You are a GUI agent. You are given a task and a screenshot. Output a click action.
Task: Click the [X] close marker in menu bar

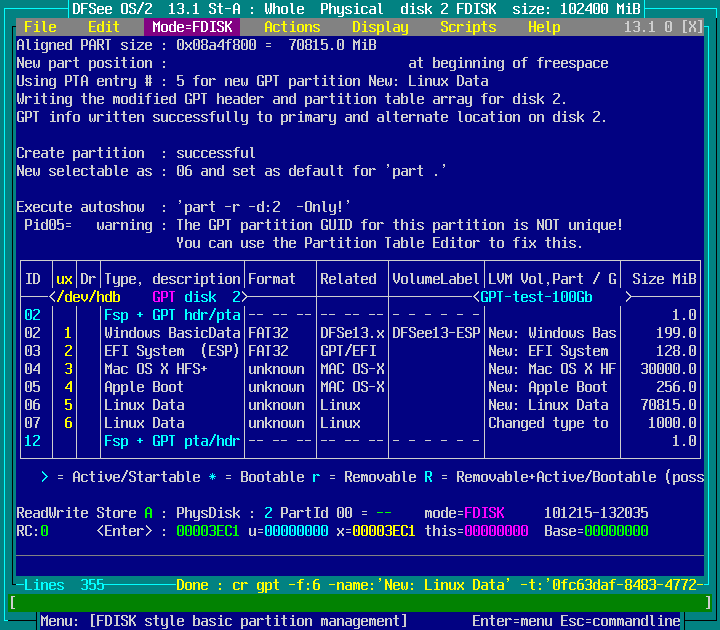[691, 27]
